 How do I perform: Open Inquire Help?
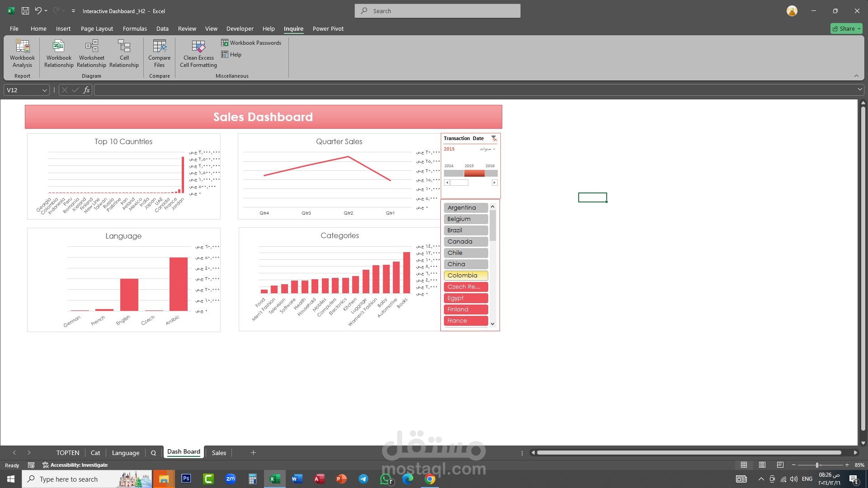(x=231, y=55)
